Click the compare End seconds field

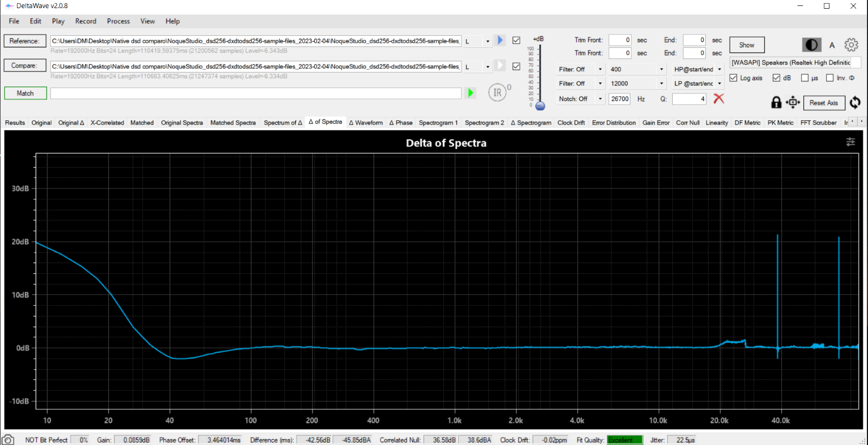point(694,53)
